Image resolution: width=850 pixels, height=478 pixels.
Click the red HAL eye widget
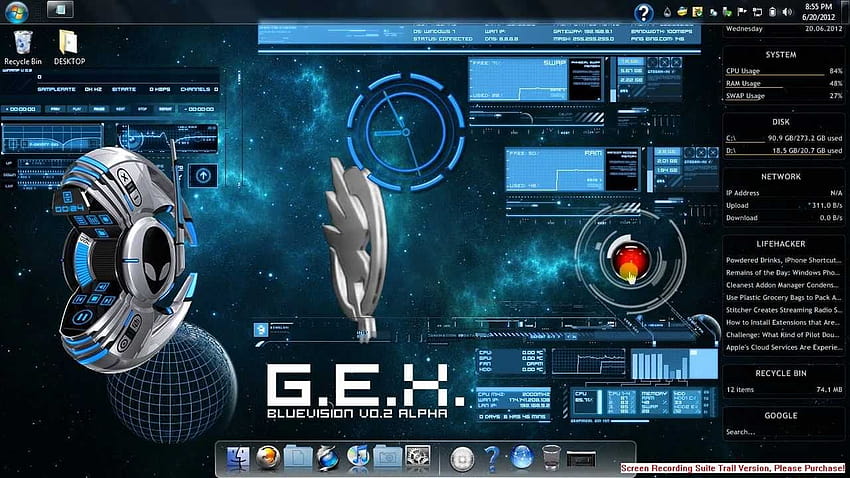pyautogui.click(x=629, y=261)
